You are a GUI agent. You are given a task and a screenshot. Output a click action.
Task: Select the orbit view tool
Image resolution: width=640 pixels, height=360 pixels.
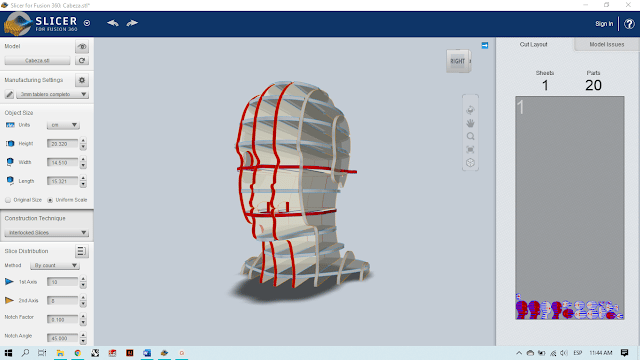click(470, 110)
